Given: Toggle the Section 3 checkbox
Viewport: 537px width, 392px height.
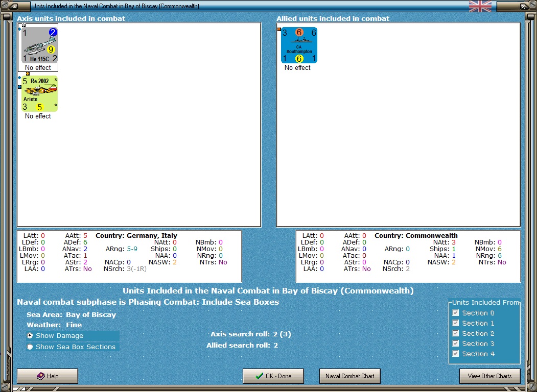Looking at the screenshot, I should coord(455,344).
